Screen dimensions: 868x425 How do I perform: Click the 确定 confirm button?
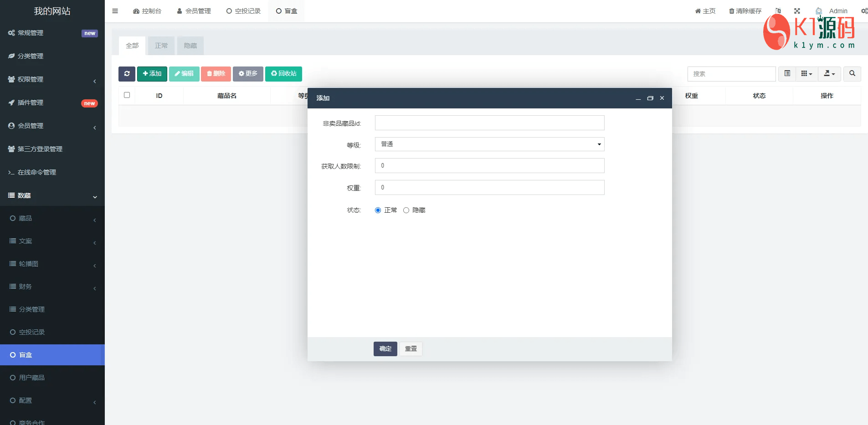(385, 349)
